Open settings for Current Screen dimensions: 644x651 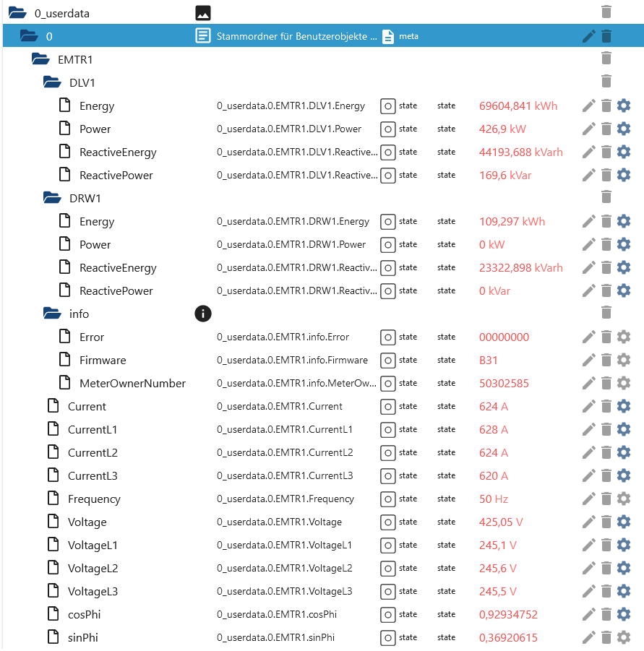[x=624, y=407]
